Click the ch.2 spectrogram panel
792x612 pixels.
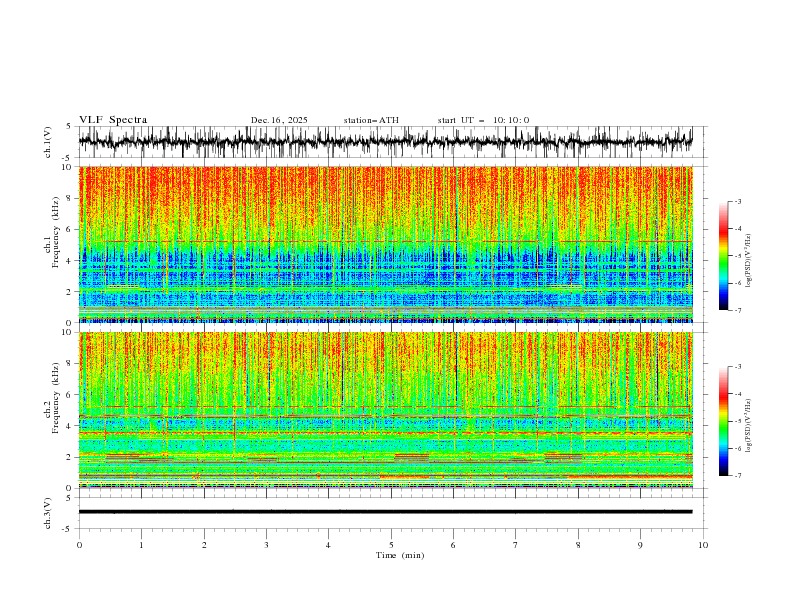pyautogui.click(x=386, y=410)
